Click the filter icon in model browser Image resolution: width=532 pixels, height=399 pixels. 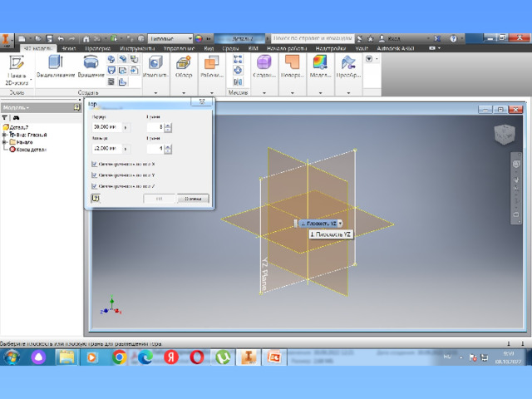6,118
